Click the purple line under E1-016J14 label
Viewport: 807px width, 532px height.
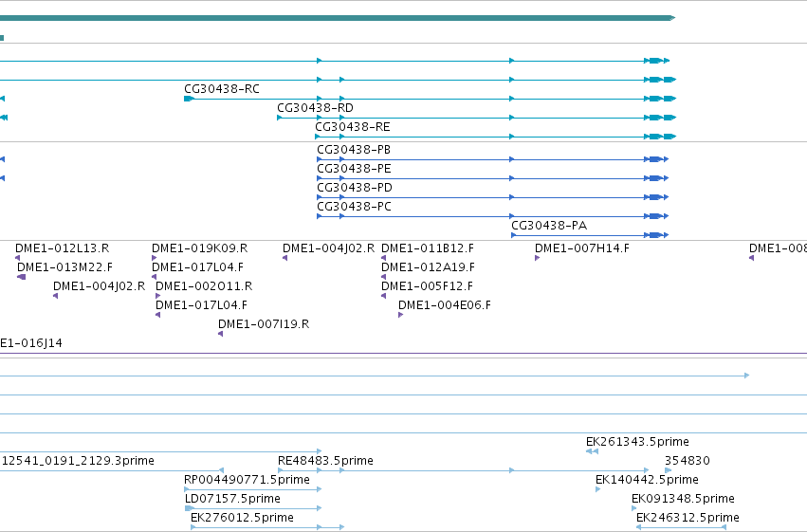point(404,354)
